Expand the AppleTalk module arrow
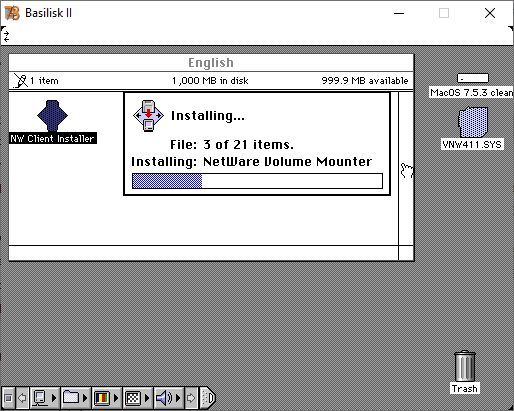514x411 pixels. pyautogui.click(x=54, y=398)
